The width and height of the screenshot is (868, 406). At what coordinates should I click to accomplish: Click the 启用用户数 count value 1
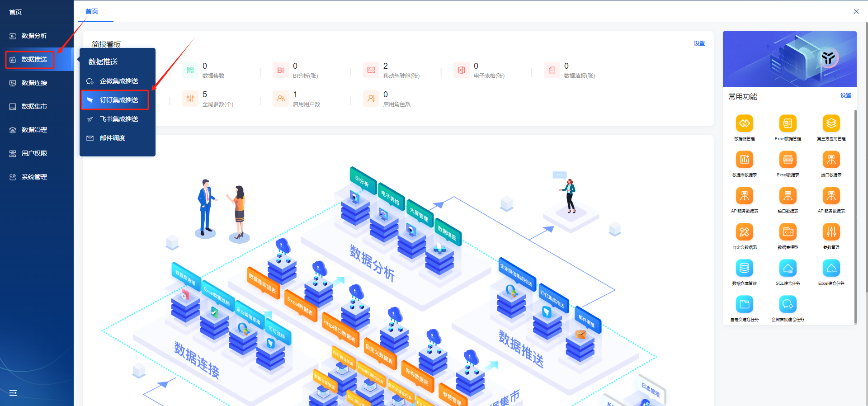(295, 94)
